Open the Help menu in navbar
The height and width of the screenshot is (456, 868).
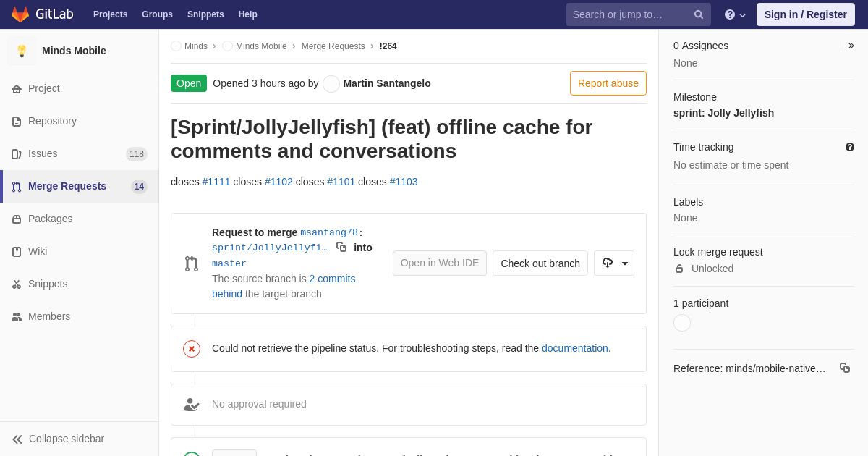pos(248,14)
